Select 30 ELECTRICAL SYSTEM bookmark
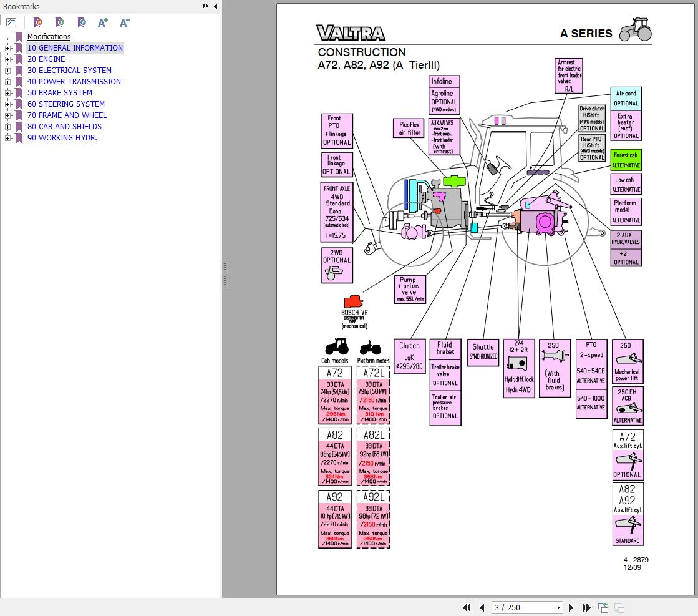The image size is (698, 616). point(69,71)
